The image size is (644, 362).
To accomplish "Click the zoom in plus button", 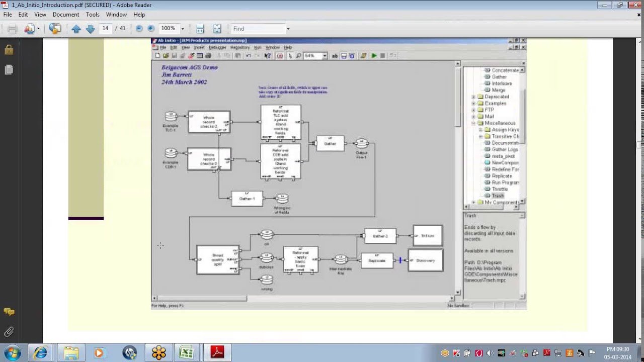I will 151,29.
